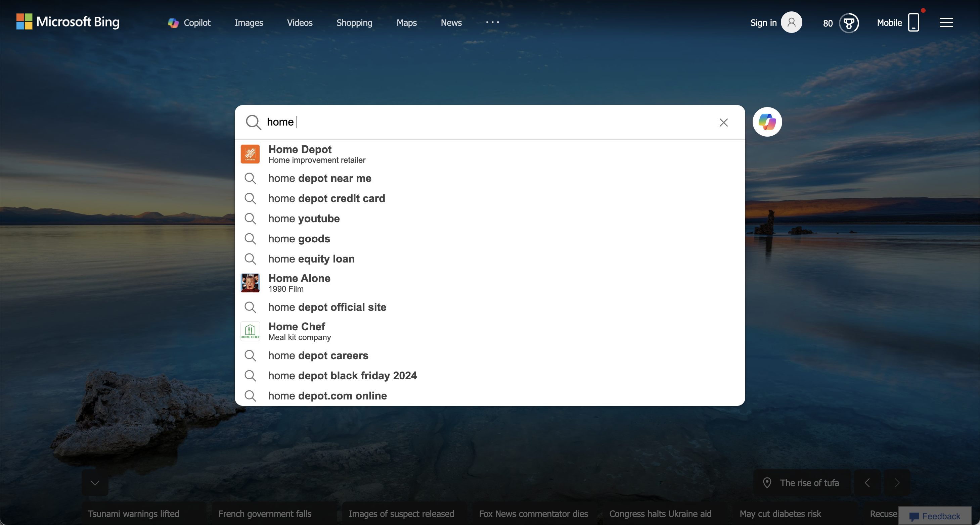Screen dimensions: 980x525
Task: Click the Home Chef logo thumbnail
Action: 250,331
